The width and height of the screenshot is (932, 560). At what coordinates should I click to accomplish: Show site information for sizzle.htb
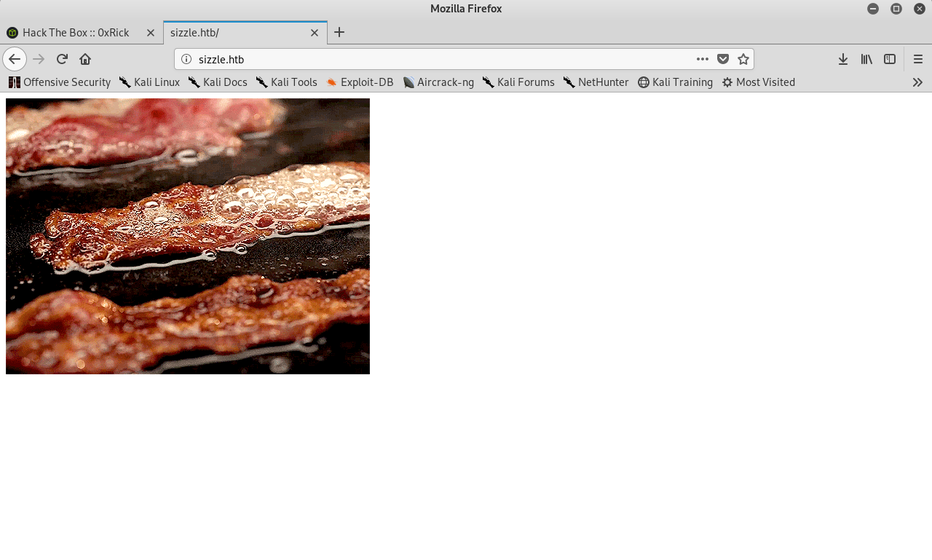pyautogui.click(x=186, y=59)
